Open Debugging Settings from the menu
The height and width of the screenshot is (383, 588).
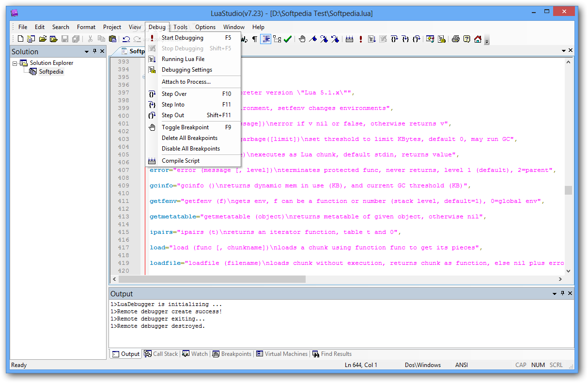pos(193,70)
